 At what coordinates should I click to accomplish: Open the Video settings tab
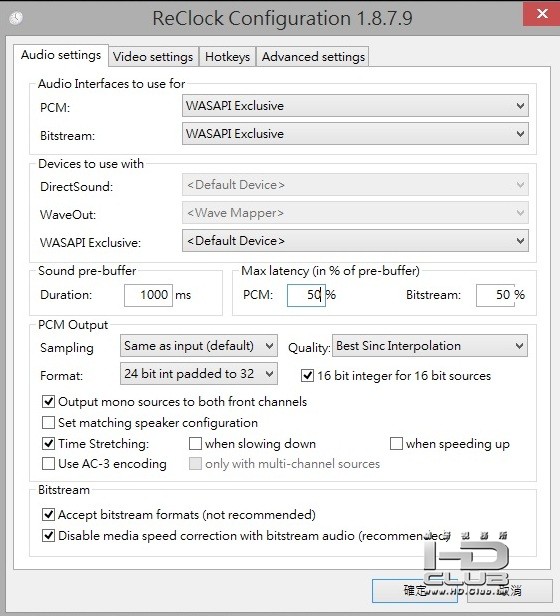point(153,57)
